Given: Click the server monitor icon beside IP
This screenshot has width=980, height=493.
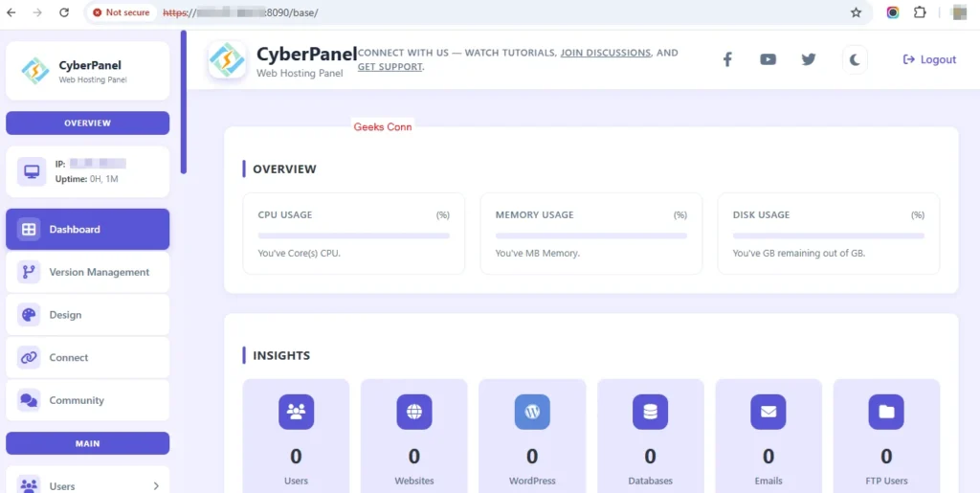Looking at the screenshot, I should pyautogui.click(x=32, y=171).
